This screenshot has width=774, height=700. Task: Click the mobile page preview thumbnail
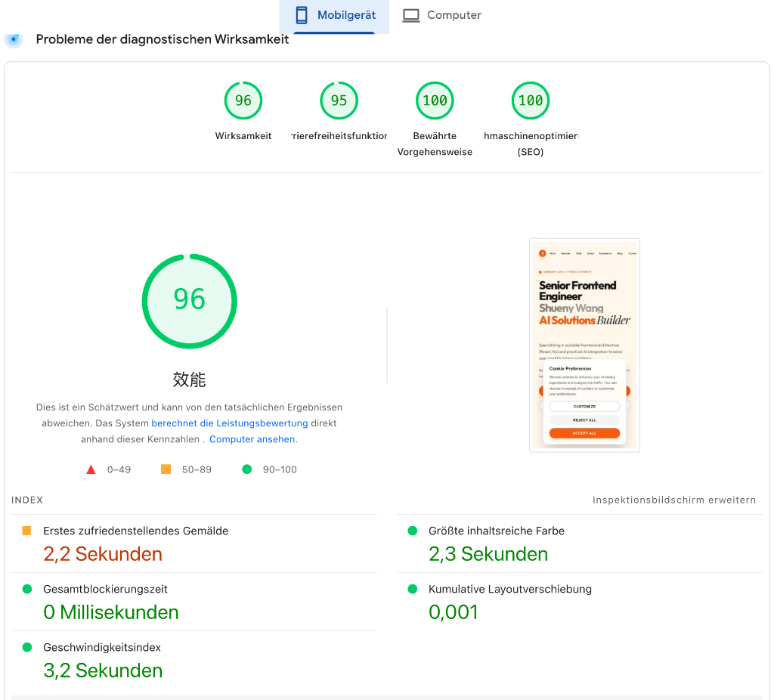coord(584,345)
